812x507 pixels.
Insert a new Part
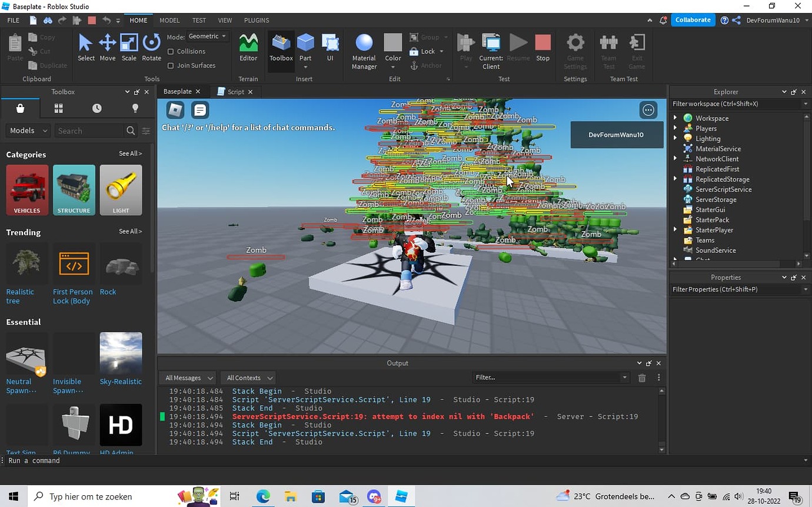click(305, 47)
